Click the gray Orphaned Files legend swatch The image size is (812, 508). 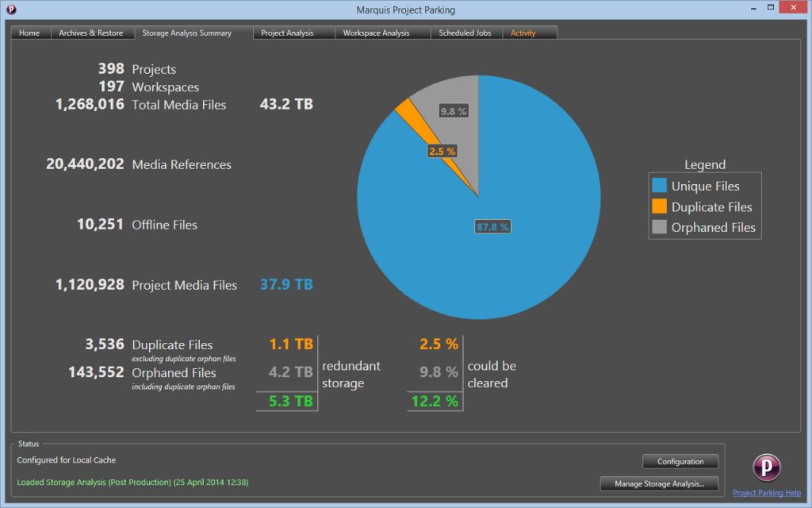[659, 227]
